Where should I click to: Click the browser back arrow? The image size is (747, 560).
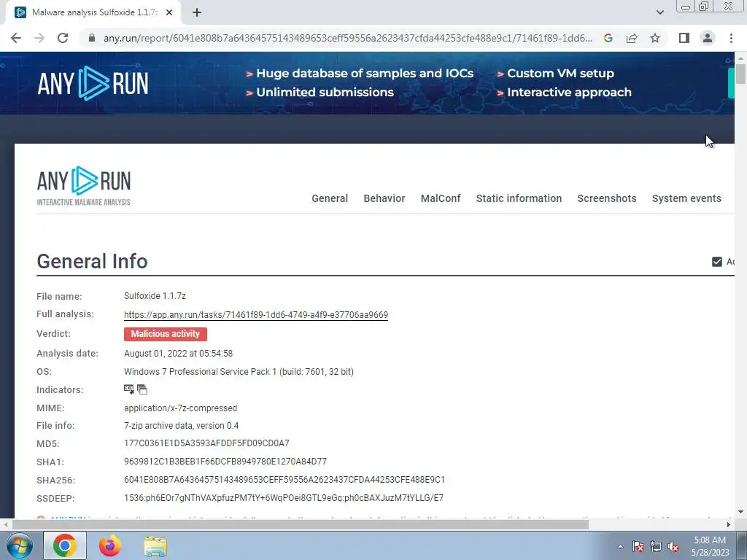[x=16, y=38]
